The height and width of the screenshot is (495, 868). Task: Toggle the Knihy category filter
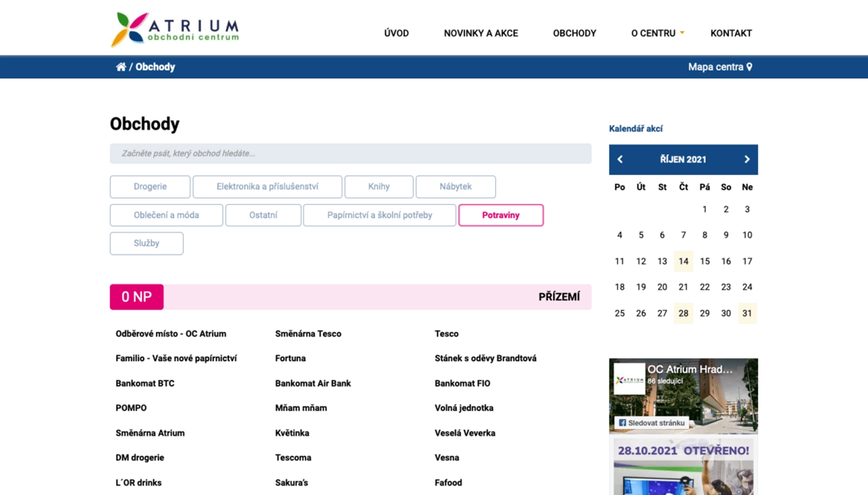click(379, 186)
